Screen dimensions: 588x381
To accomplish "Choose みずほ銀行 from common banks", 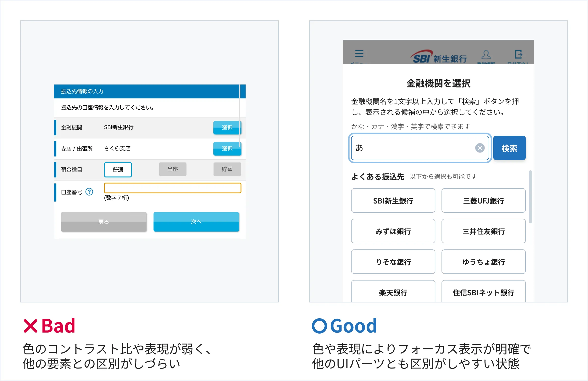I will pyautogui.click(x=393, y=231).
